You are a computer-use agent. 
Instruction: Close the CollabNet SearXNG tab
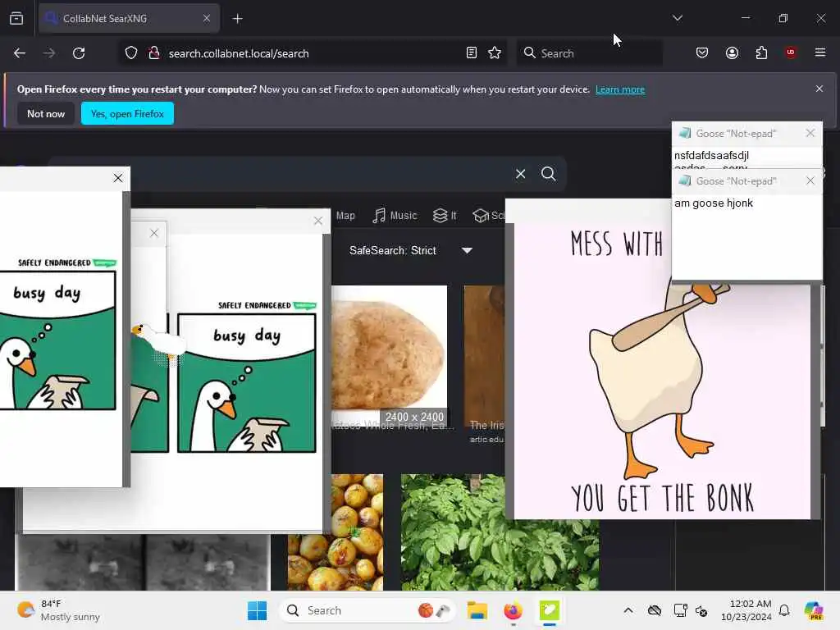pyautogui.click(x=206, y=18)
